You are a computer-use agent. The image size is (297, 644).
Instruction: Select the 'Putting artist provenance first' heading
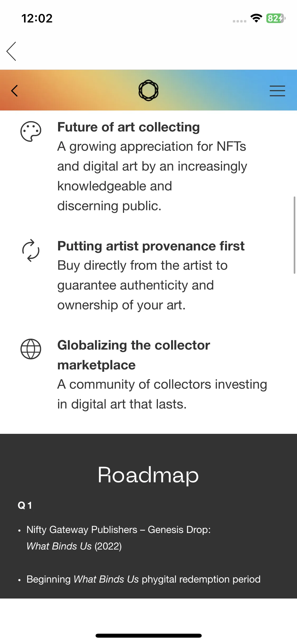tap(151, 246)
